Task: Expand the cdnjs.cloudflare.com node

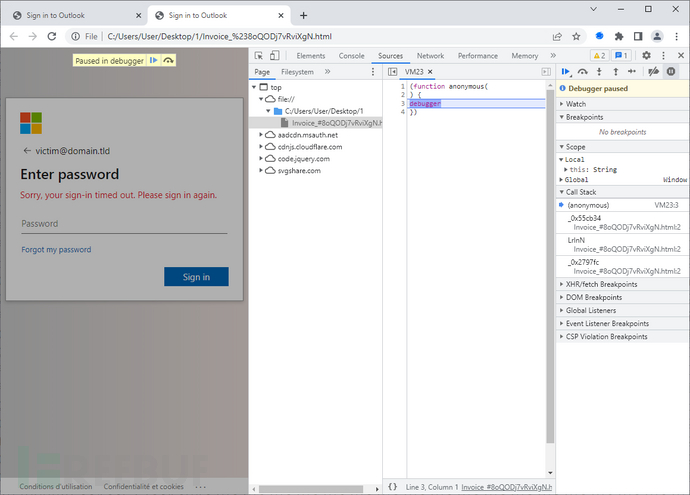Action: pyautogui.click(x=261, y=147)
